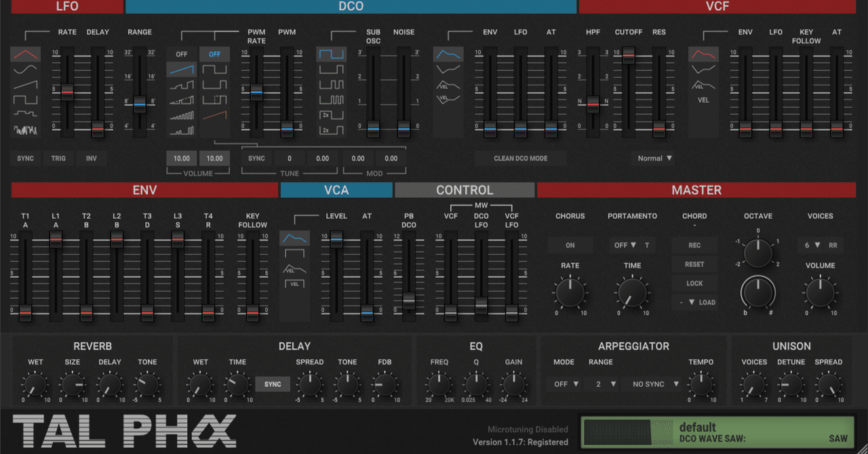868x454 pixels.
Task: Open the VCF Normal mode dropdown
Action: [655, 159]
